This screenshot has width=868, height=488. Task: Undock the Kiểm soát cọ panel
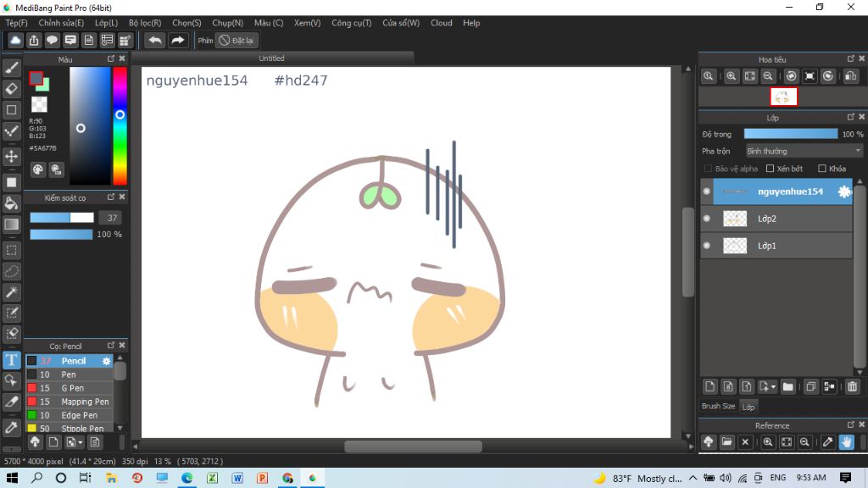point(111,197)
